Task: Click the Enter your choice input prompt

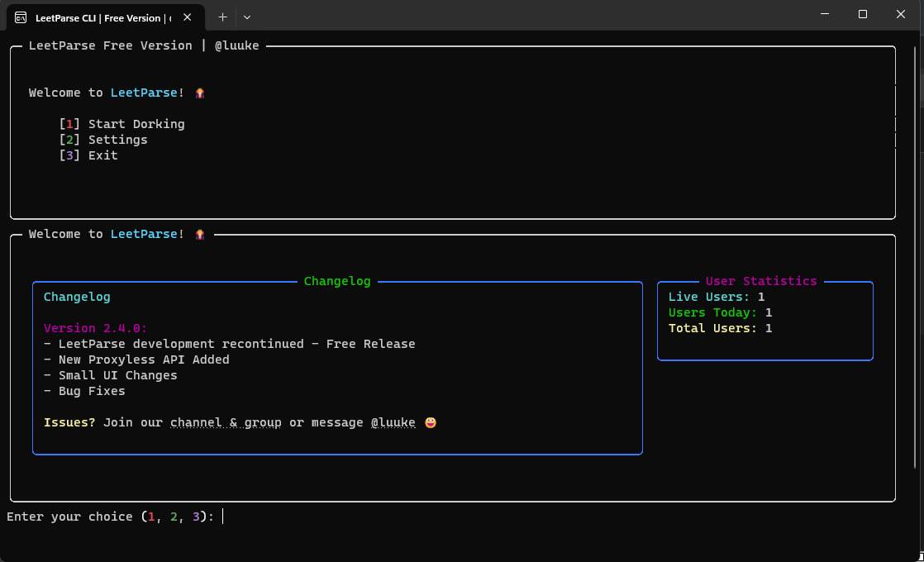Action: click(223, 517)
